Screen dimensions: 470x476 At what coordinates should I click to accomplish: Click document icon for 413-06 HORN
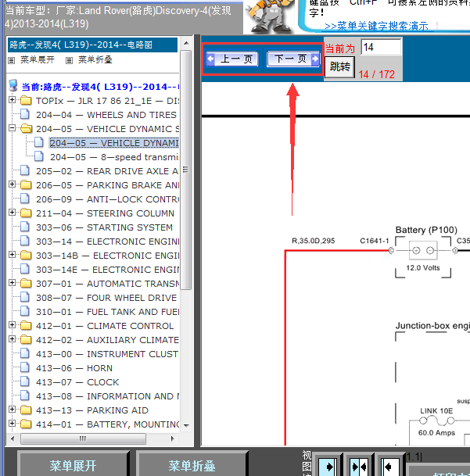[25, 367]
